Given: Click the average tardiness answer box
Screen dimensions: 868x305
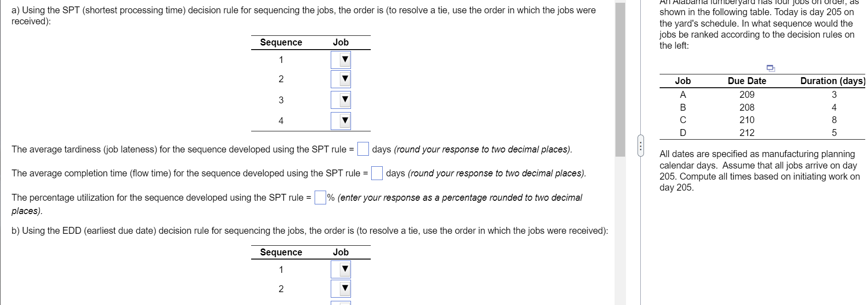Looking at the screenshot, I should [363, 149].
